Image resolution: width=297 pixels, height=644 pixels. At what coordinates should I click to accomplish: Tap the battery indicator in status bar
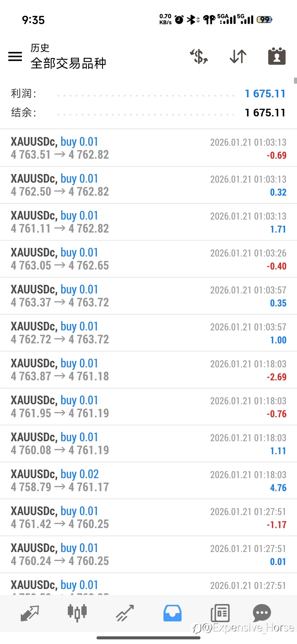pyautogui.click(x=265, y=20)
